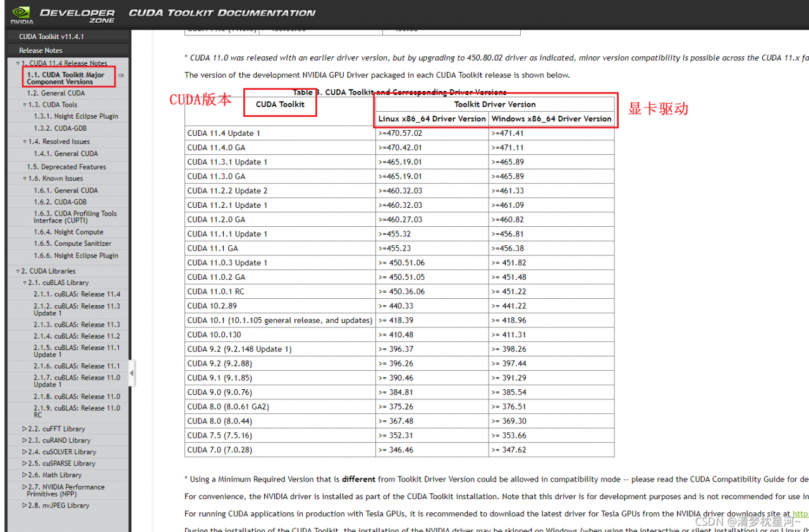Open 1.6.4. Nsight Compute entry
The width and height of the screenshot is (809, 532).
click(68, 232)
